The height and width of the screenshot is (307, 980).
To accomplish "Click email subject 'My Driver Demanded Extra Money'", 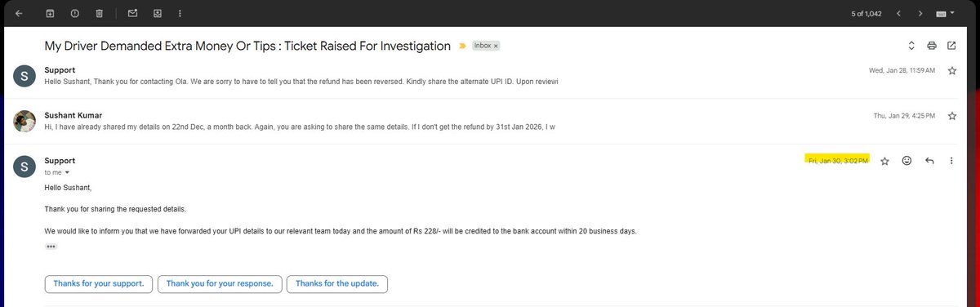I will 247,46.
